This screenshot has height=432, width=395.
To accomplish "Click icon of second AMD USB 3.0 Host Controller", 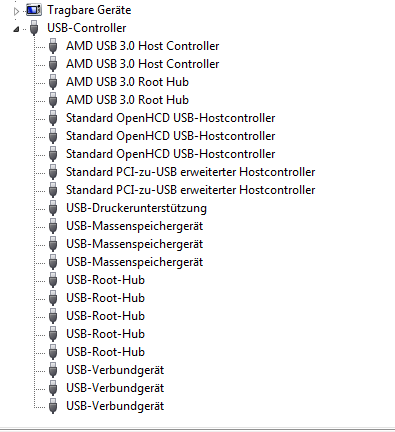I will (x=53, y=64).
